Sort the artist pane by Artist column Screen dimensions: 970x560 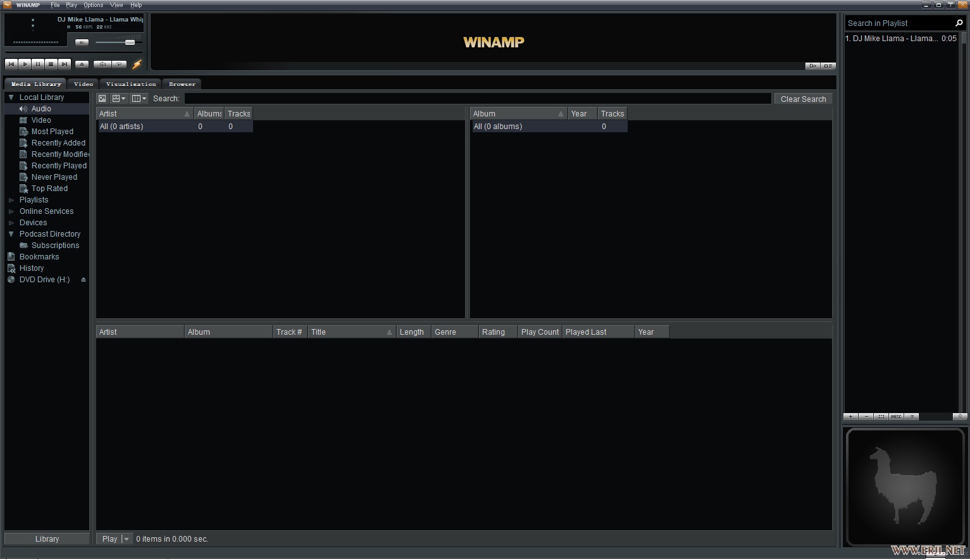[144, 114]
